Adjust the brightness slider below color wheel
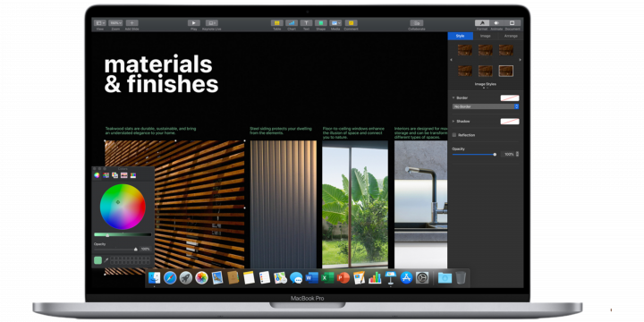The image size is (644, 322). pyautogui.click(x=123, y=235)
